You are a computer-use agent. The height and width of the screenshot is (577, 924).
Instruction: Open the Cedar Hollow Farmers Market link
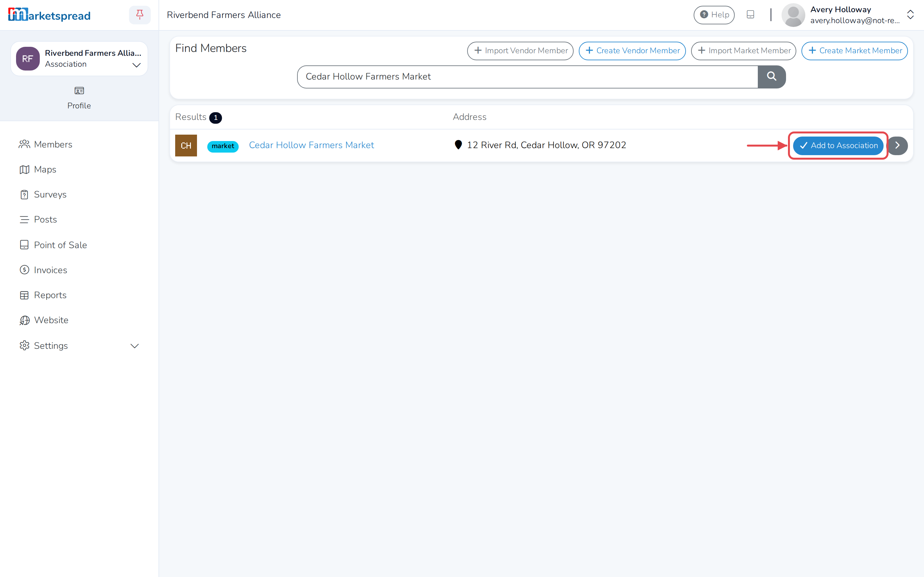point(311,145)
